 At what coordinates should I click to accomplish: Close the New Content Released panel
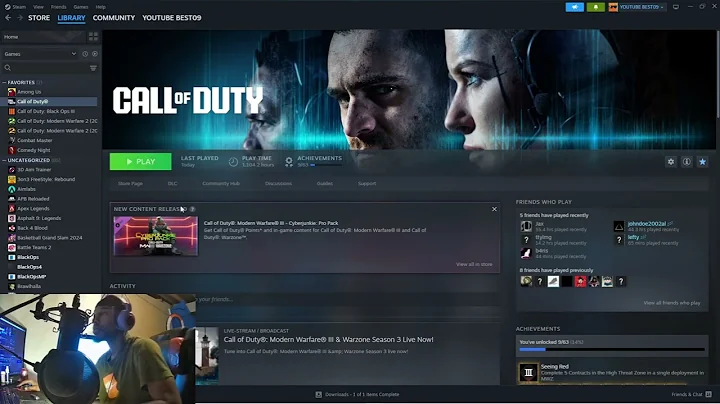pos(494,209)
